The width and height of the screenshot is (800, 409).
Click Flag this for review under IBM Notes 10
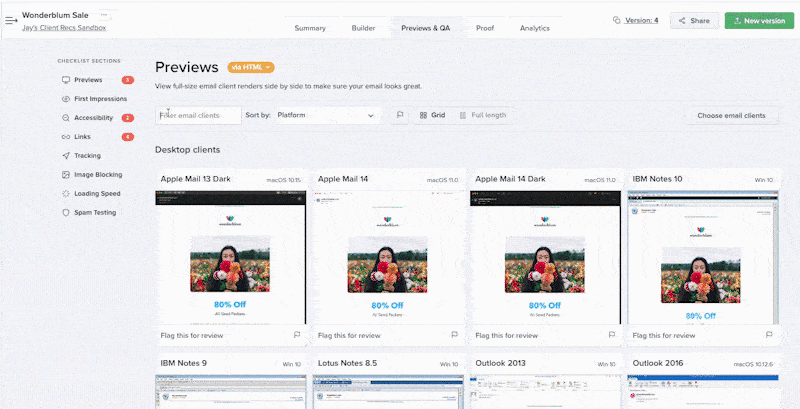tap(664, 336)
